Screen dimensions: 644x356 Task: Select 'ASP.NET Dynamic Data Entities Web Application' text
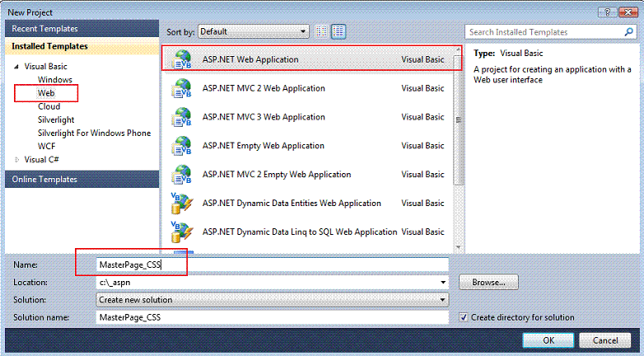(x=292, y=204)
